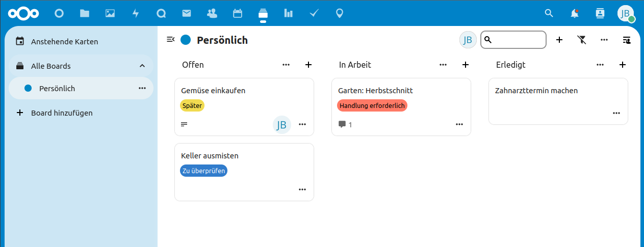Click the board search input field

tap(513, 40)
